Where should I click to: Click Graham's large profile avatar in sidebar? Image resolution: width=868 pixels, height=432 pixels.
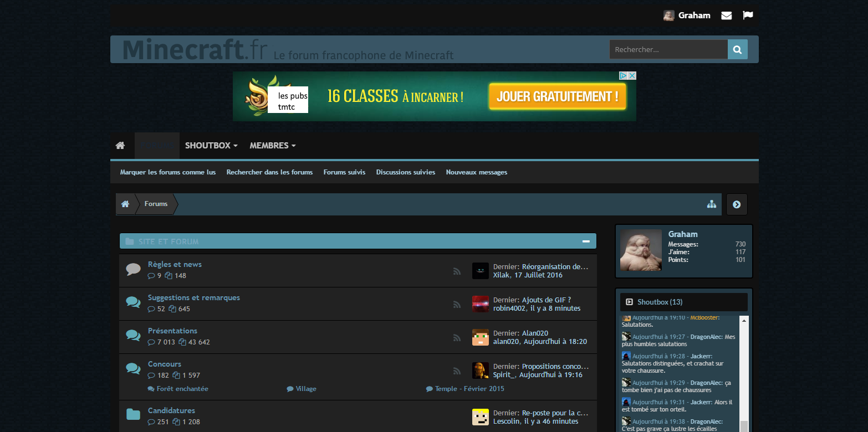641,250
